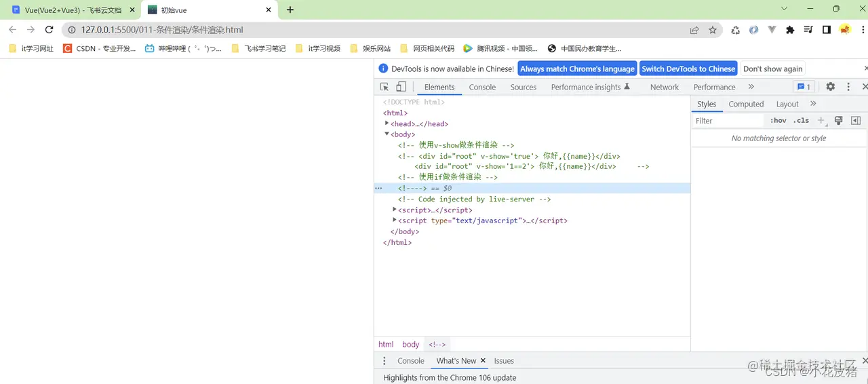The height and width of the screenshot is (384, 868).
Task: Open the issues counter badge showing 1
Action: 804,87
